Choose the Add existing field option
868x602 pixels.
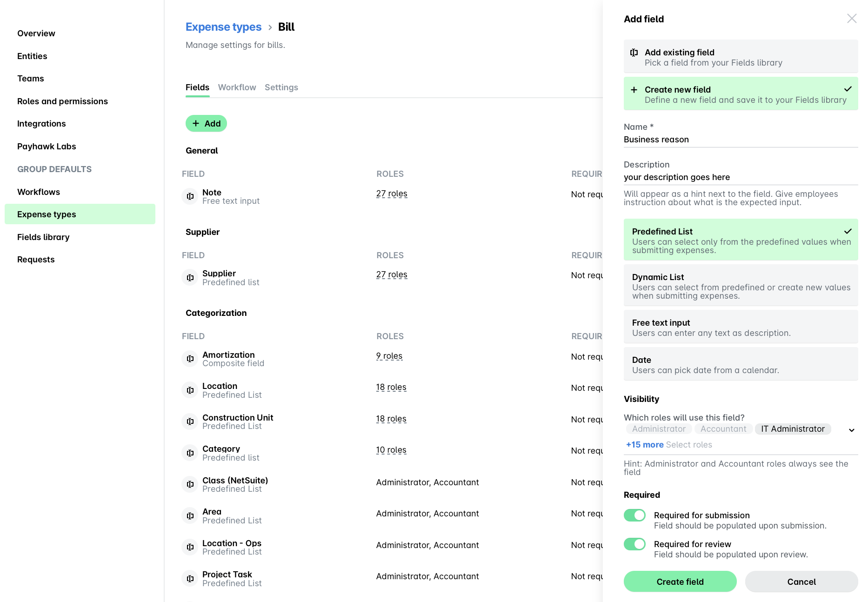tap(741, 56)
